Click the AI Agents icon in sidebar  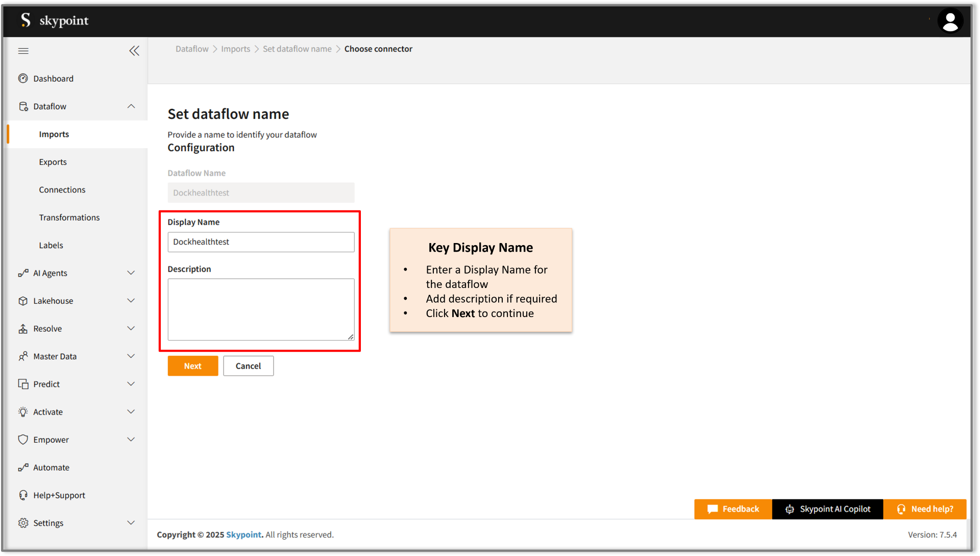click(22, 273)
